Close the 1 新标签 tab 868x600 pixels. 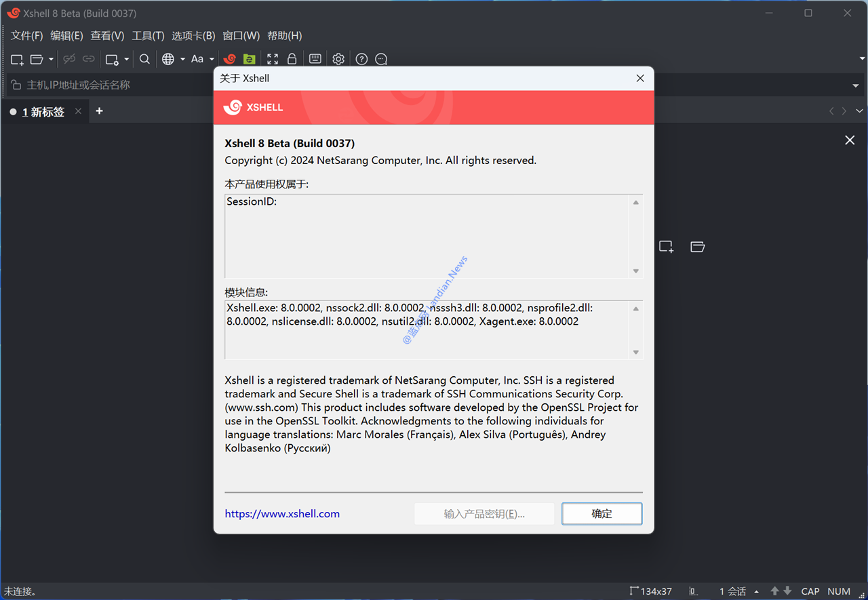(79, 111)
